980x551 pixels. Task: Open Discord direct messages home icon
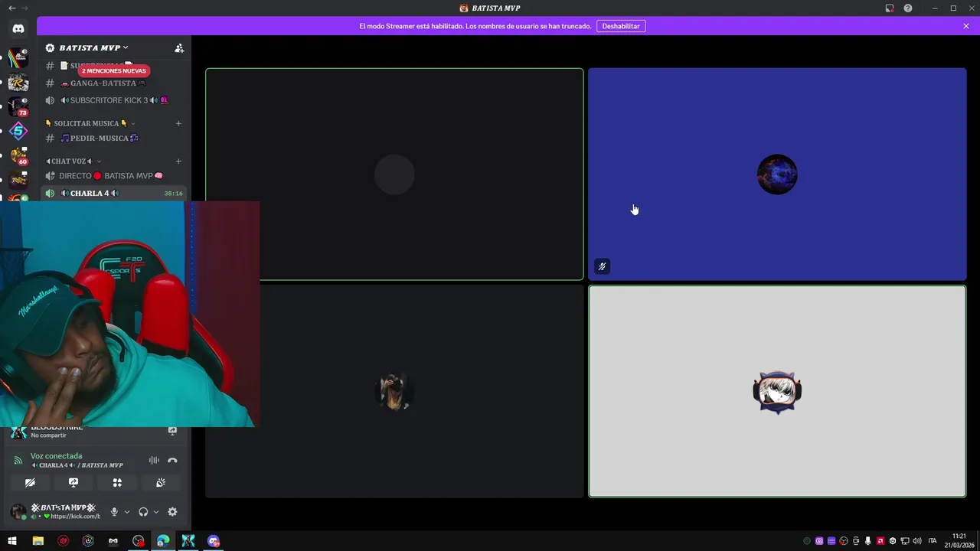coord(18,28)
